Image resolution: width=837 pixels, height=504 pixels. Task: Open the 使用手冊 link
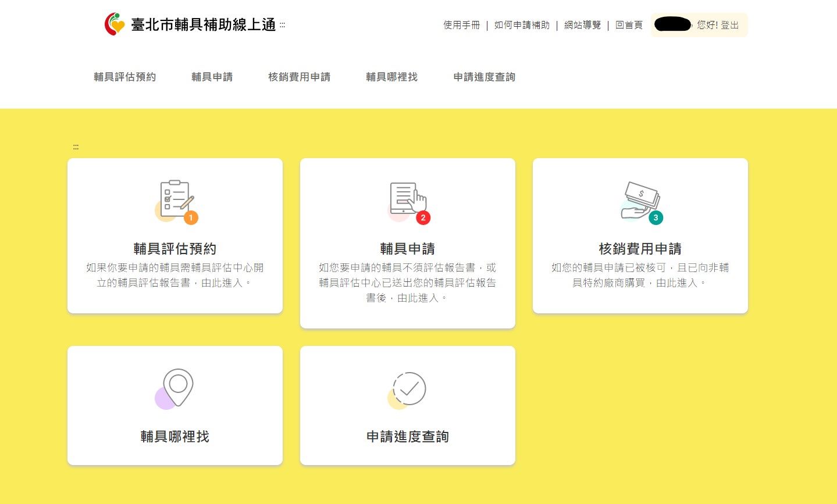[461, 25]
